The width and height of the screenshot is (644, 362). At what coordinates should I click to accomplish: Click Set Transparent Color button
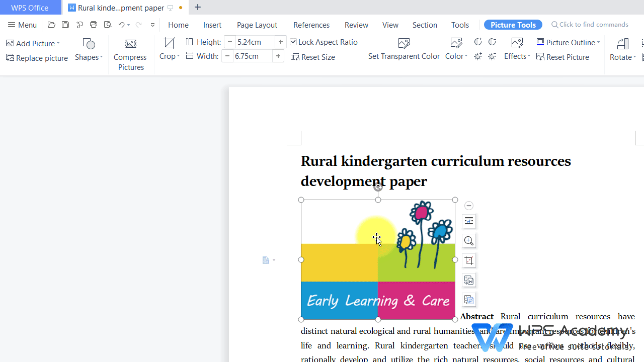pyautogui.click(x=404, y=49)
